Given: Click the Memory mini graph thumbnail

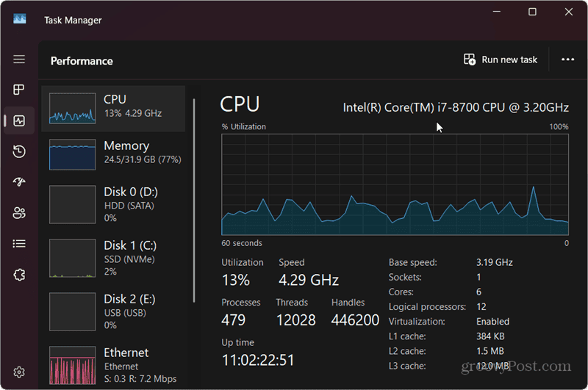Looking at the screenshot, I should coord(72,154).
